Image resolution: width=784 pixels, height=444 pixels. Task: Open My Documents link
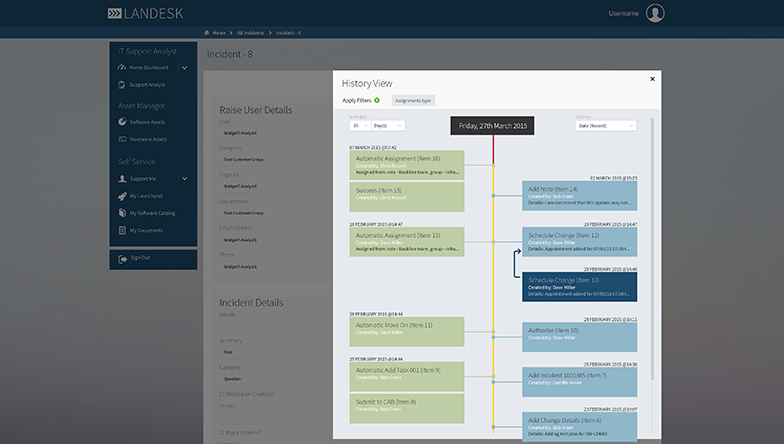coord(149,230)
